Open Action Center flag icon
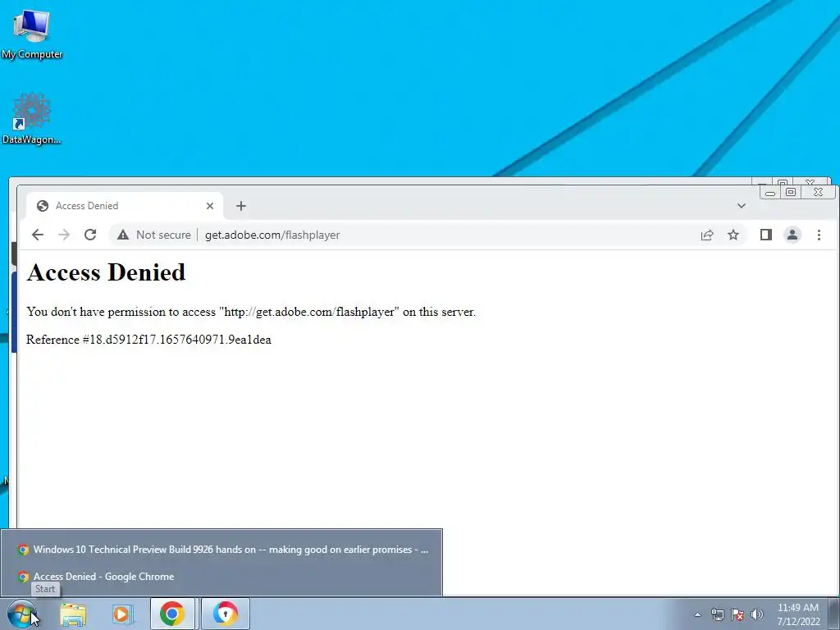This screenshot has width=840, height=630. [x=737, y=614]
